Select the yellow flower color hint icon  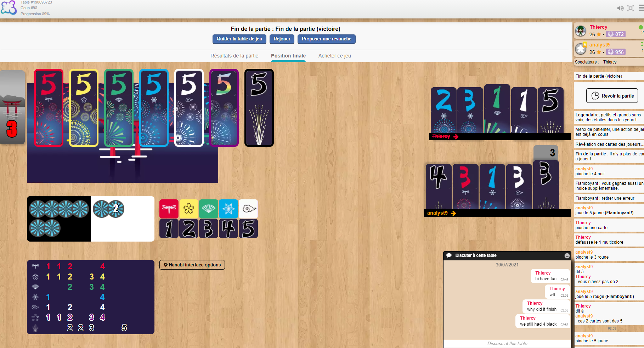click(x=189, y=209)
